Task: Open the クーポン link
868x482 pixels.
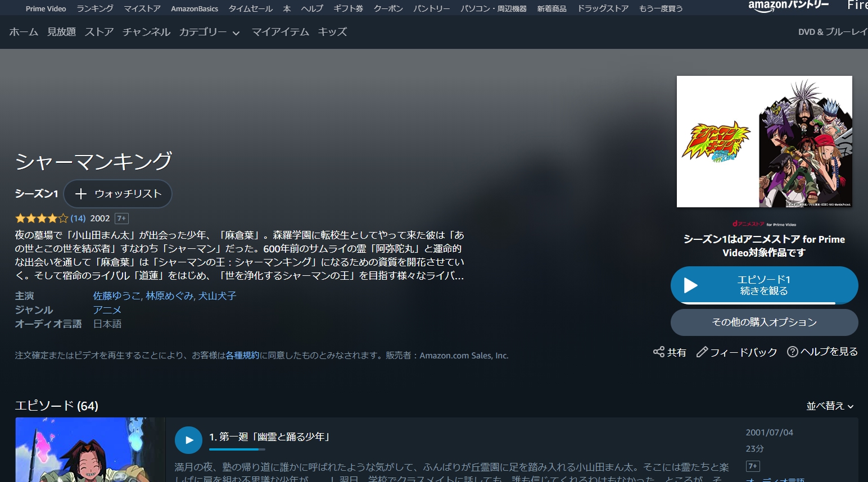Action: [388, 8]
